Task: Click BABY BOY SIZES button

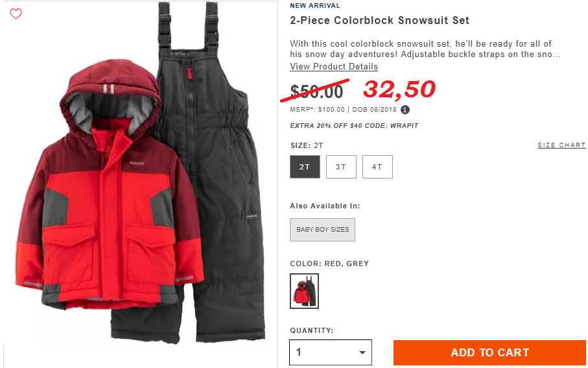Action: [x=322, y=230]
